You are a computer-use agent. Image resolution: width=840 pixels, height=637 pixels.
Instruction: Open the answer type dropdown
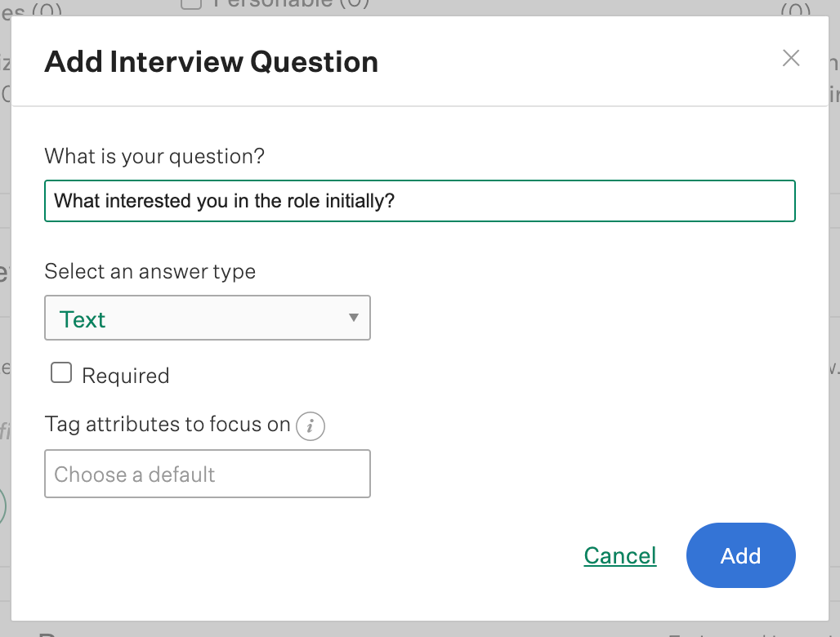tap(207, 318)
